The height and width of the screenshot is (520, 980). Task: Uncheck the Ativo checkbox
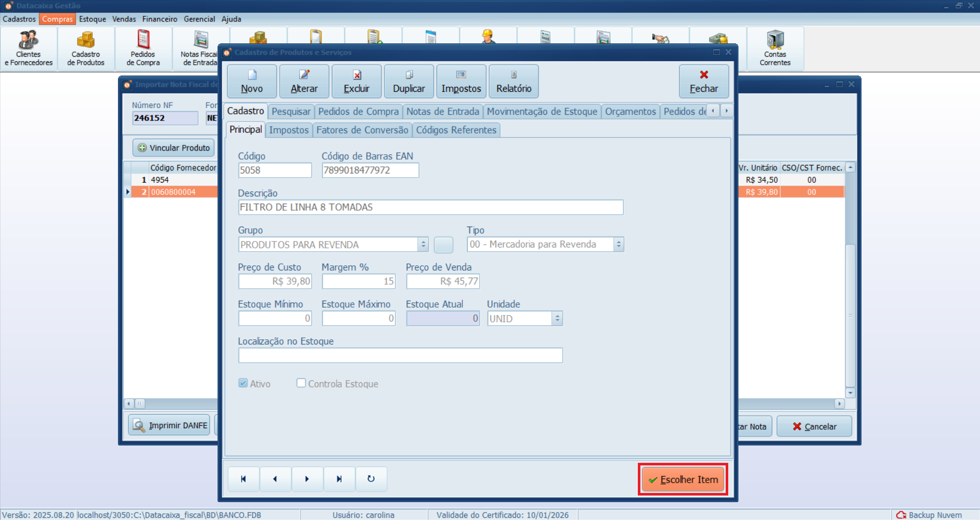click(243, 383)
